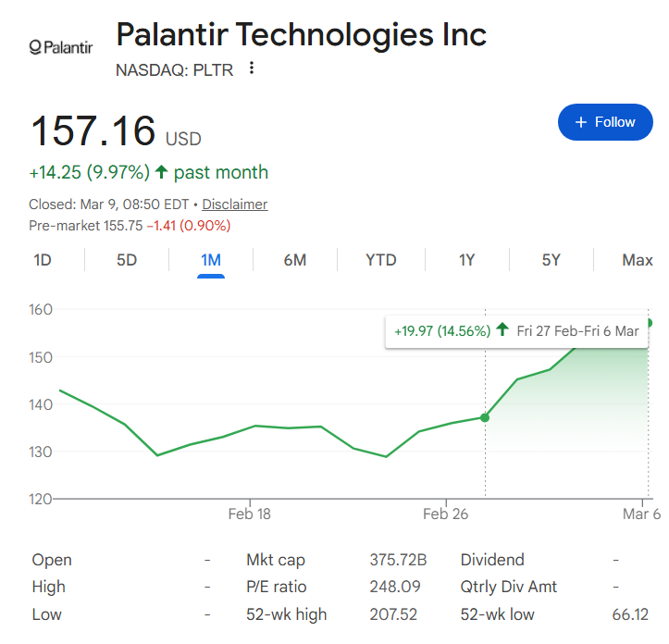This screenshot has height=644, width=669.
Task: Click the plus icon on Follow button
Action: pyautogui.click(x=581, y=122)
